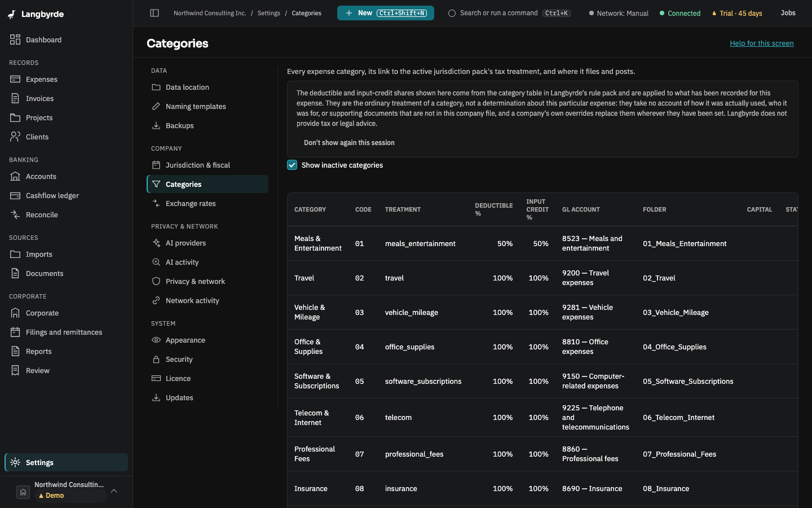Open Documents in the sidebar
812x508 pixels.
click(67, 273)
